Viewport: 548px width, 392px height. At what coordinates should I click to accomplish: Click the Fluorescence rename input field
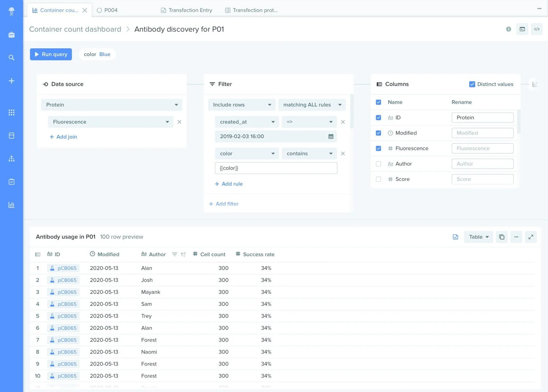pyautogui.click(x=483, y=149)
